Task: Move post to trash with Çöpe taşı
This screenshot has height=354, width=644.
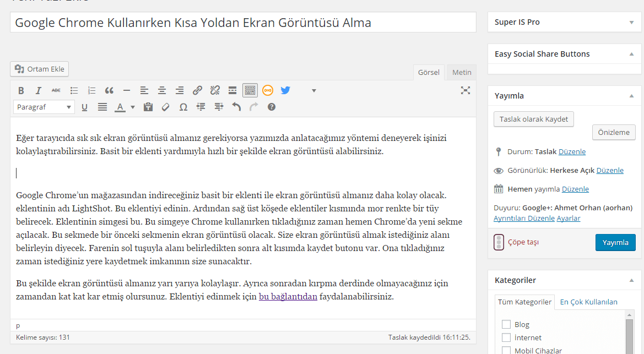Action: click(x=523, y=242)
